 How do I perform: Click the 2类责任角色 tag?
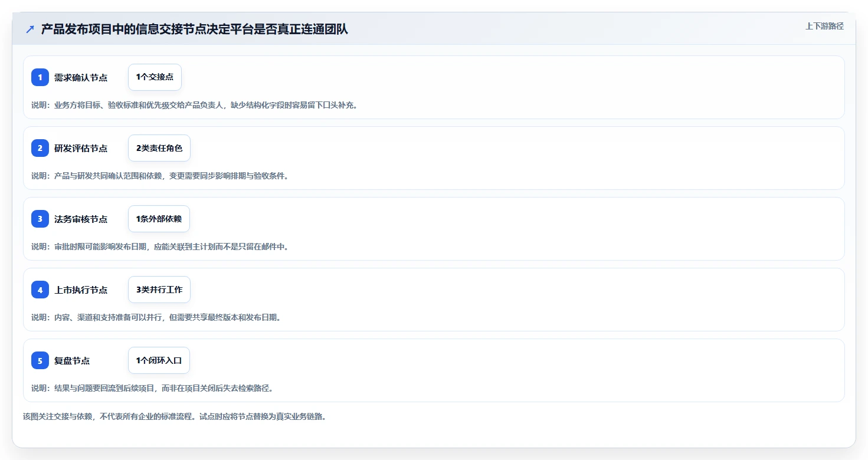point(159,148)
